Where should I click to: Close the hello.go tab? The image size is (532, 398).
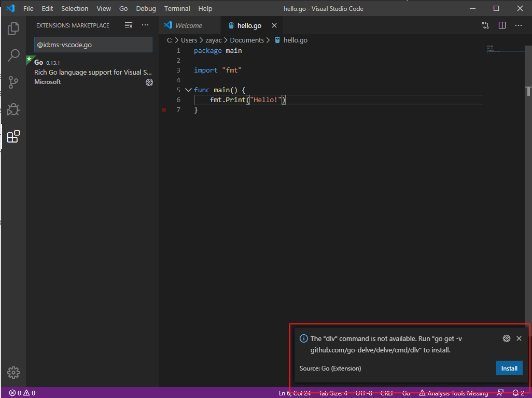coord(274,25)
